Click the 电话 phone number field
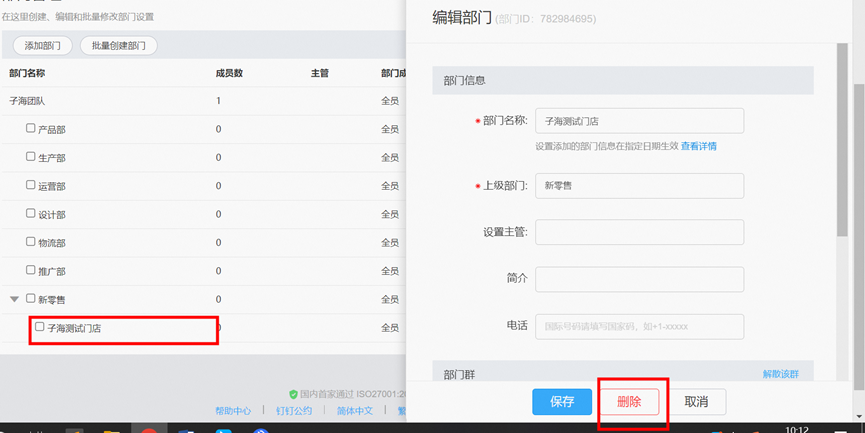Viewport: 865px width, 433px height. pos(639,327)
